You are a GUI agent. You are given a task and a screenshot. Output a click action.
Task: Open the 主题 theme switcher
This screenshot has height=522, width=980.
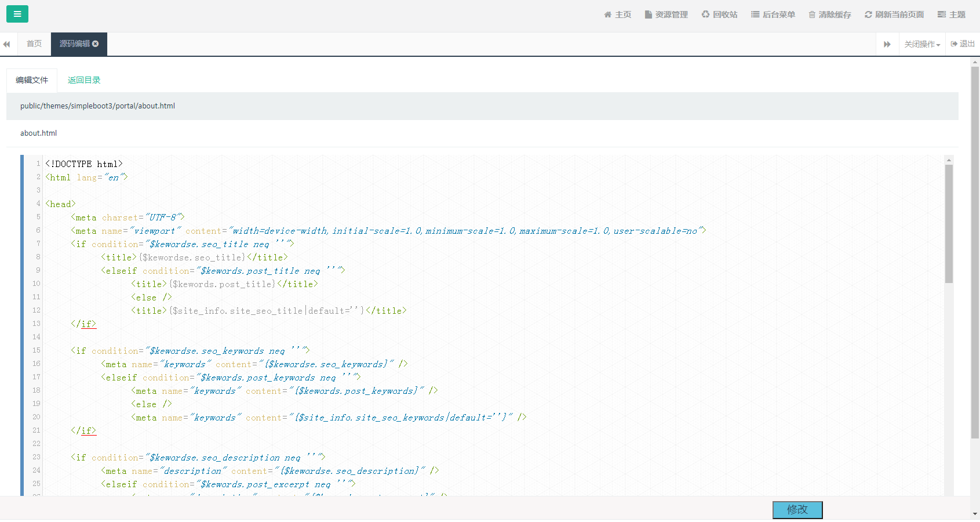[952, 14]
